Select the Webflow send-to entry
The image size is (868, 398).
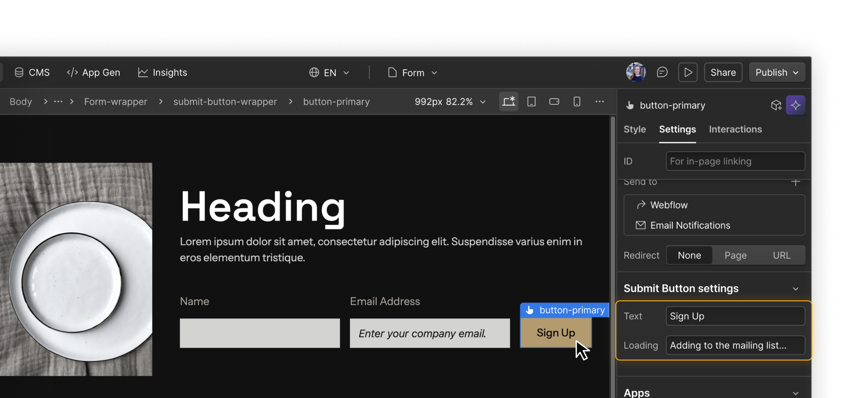point(714,205)
